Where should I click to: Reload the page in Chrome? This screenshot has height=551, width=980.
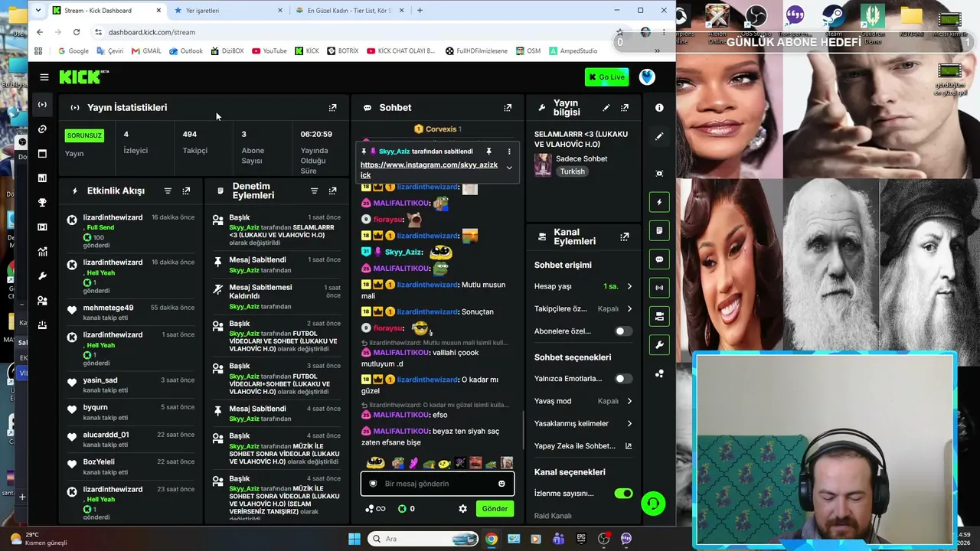pos(77,32)
